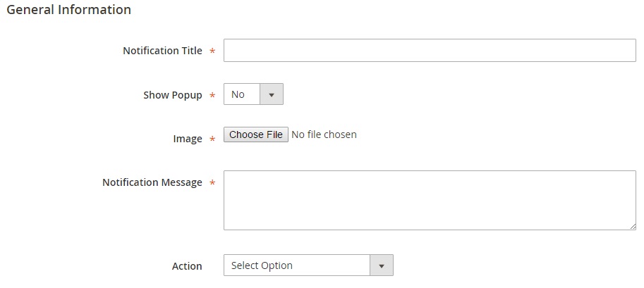This screenshot has width=644, height=288.
Task: Click the 'Image' field label
Action: 187,139
